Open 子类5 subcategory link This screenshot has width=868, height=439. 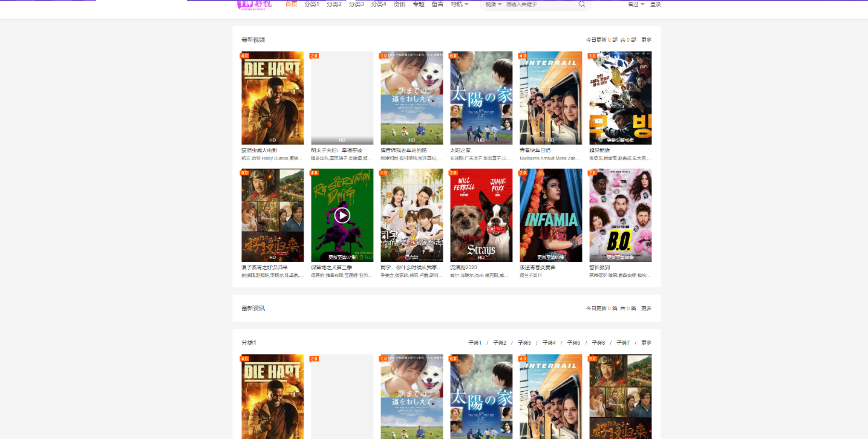(x=574, y=343)
